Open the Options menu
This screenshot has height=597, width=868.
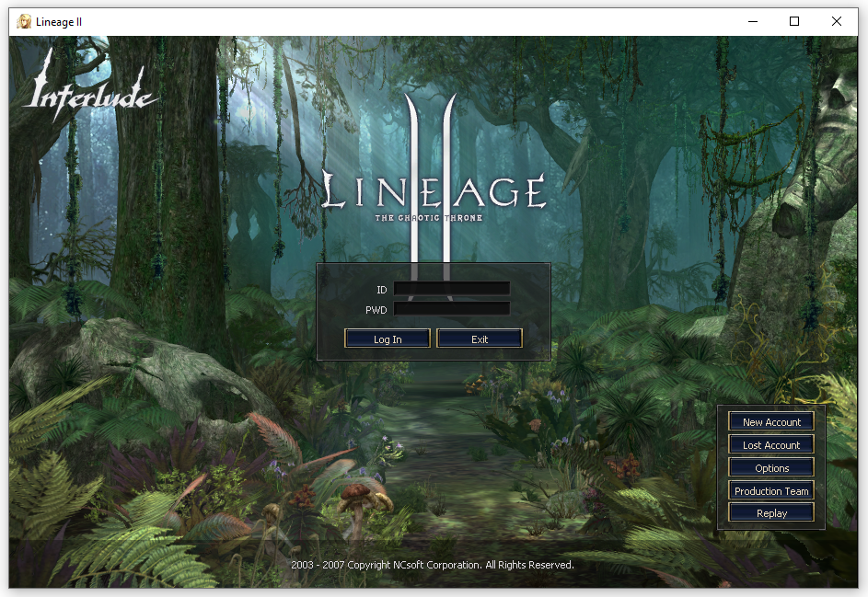pos(771,467)
